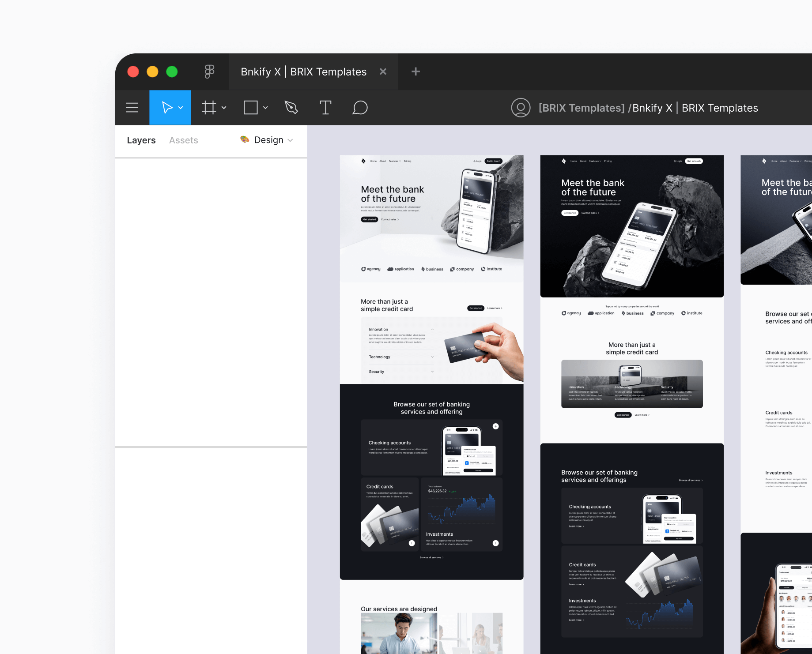
Task: Select the Pen tool
Action: 291,107
